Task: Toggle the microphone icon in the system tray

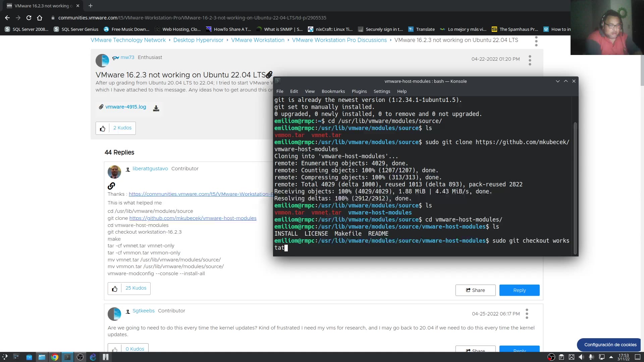Action: click(591, 357)
